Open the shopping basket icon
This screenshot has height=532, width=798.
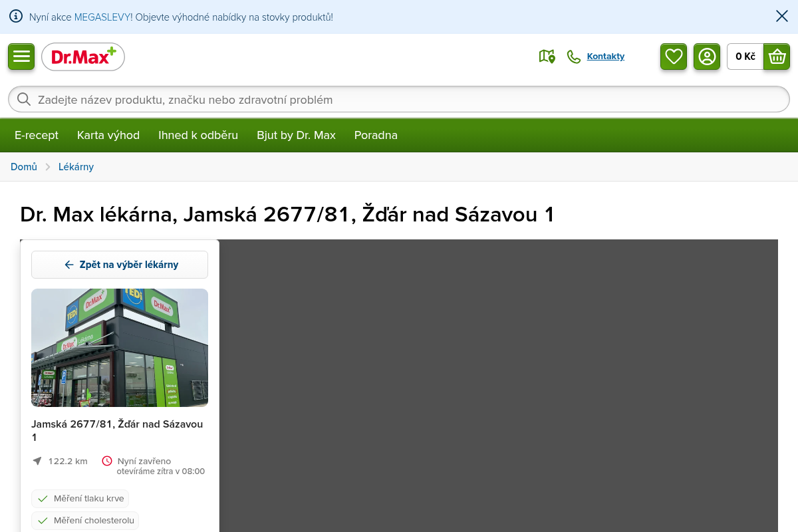(x=777, y=57)
